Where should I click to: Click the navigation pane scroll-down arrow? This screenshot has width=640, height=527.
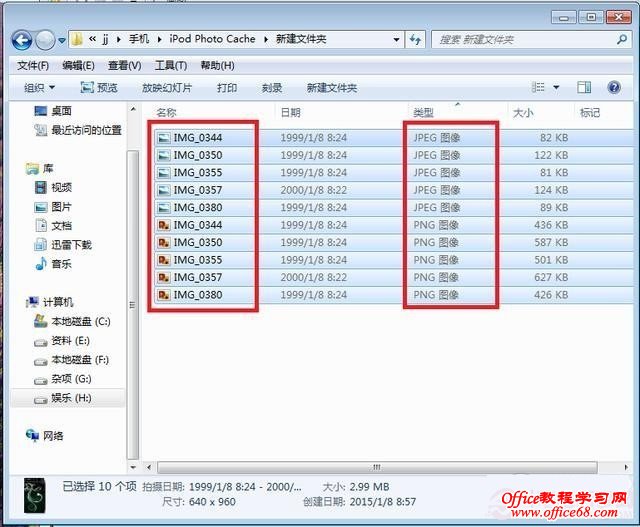tap(133, 467)
